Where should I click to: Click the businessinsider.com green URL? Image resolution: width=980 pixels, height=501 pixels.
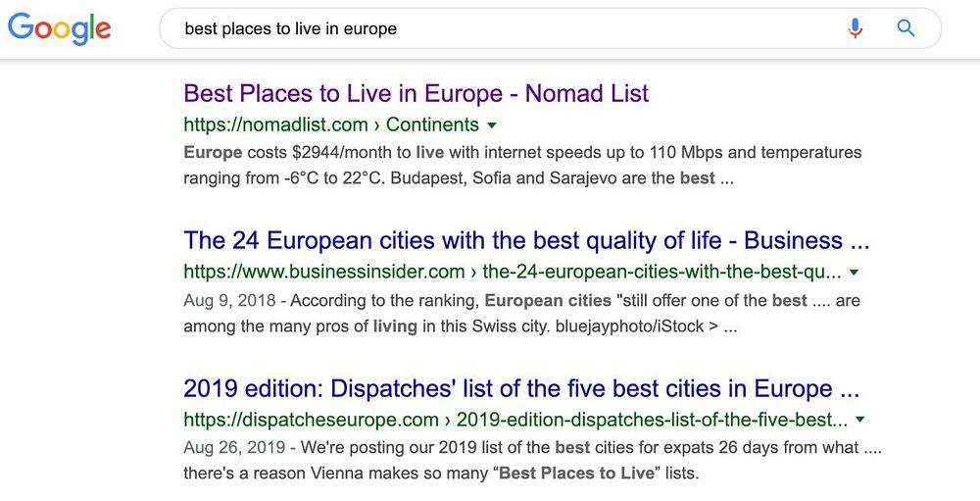pyautogui.click(x=323, y=272)
